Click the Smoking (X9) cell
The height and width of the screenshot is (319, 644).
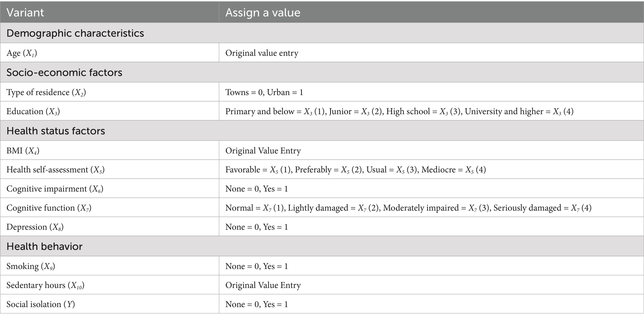[x=110, y=266]
